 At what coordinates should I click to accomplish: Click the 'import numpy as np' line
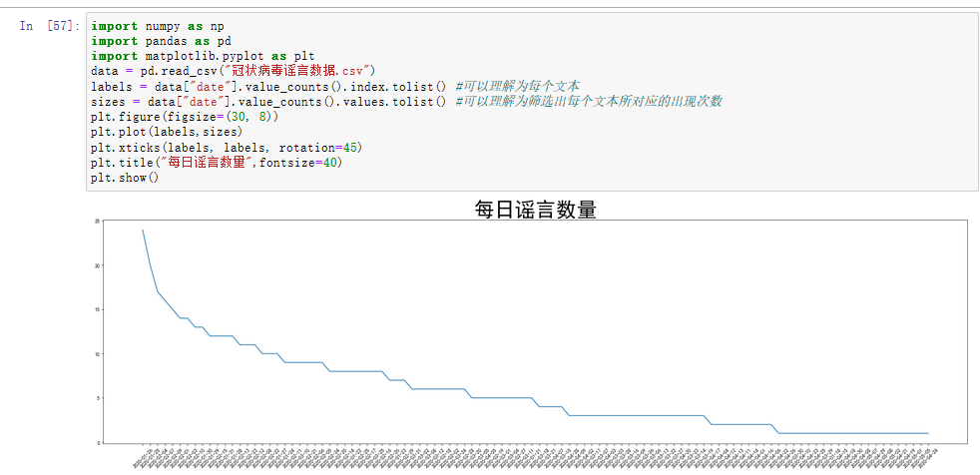click(x=158, y=26)
